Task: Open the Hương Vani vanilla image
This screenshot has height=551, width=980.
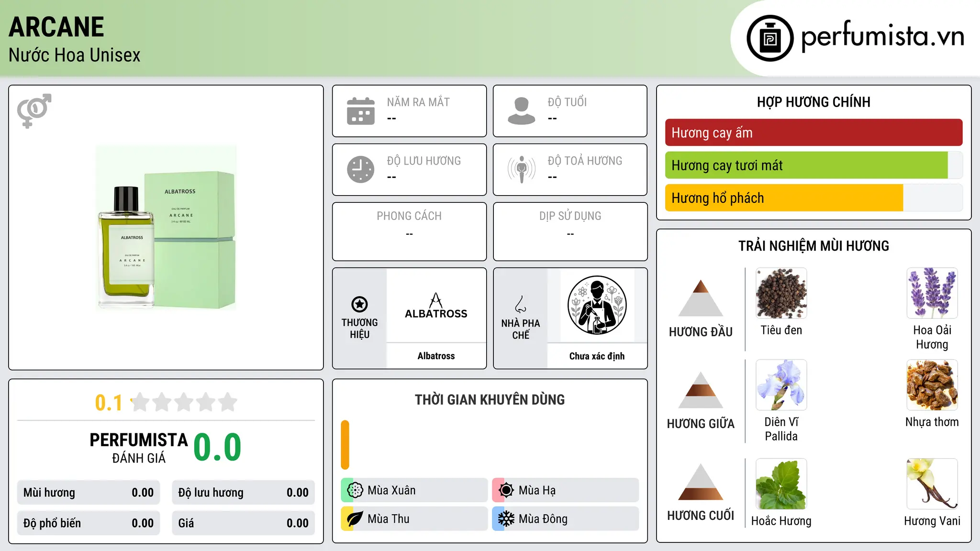Action: coord(932,484)
